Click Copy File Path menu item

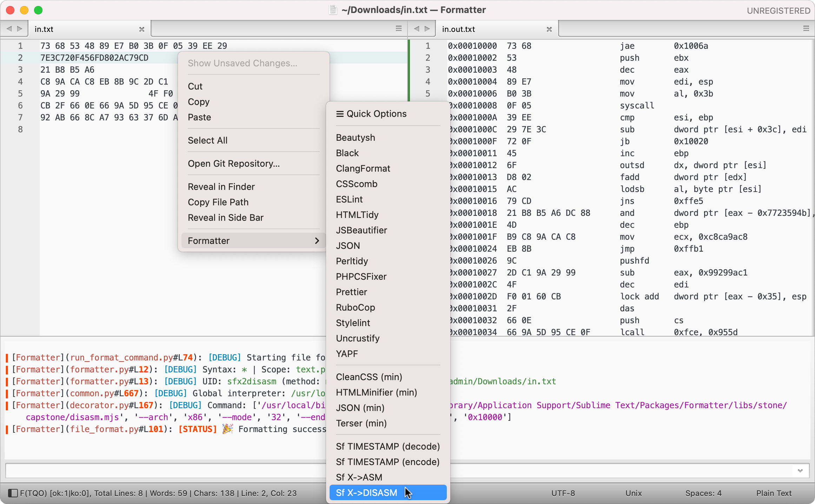(218, 202)
